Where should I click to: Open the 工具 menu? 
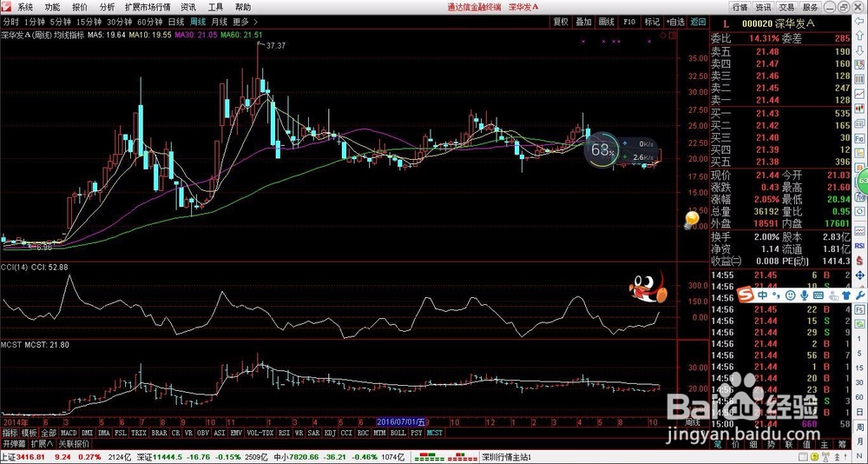(x=215, y=7)
